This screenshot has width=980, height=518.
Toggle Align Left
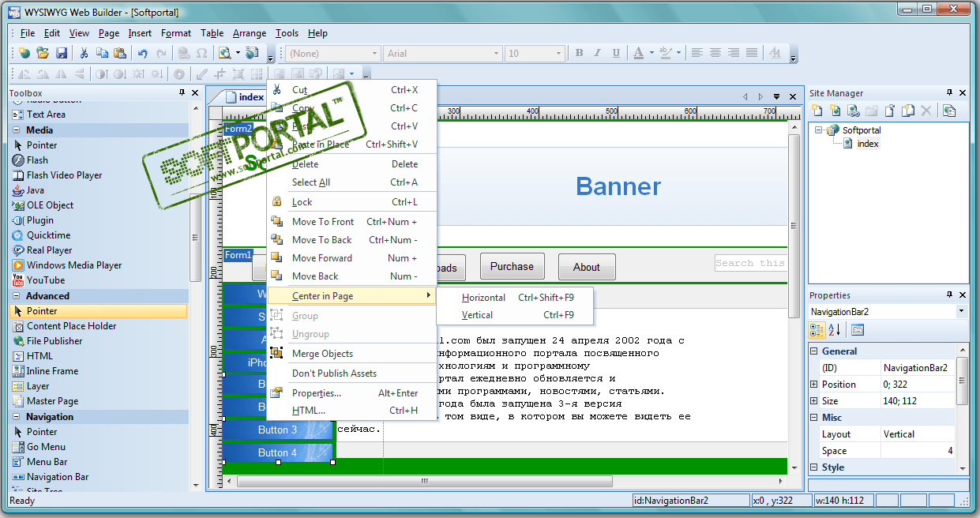697,53
